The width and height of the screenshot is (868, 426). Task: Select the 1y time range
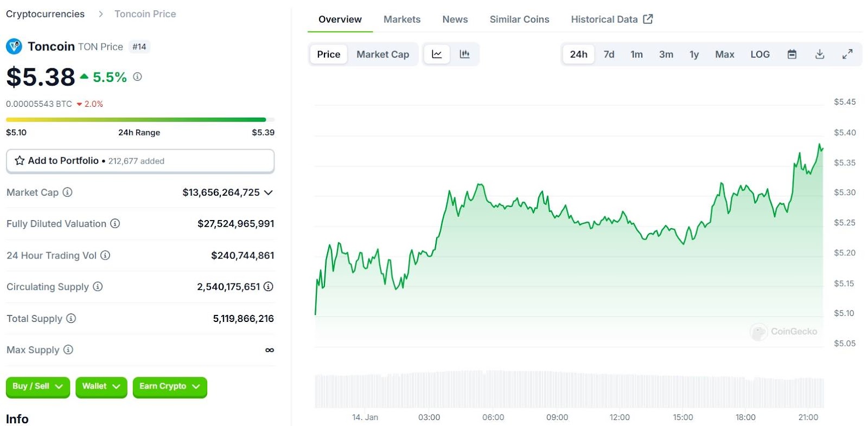(x=694, y=54)
